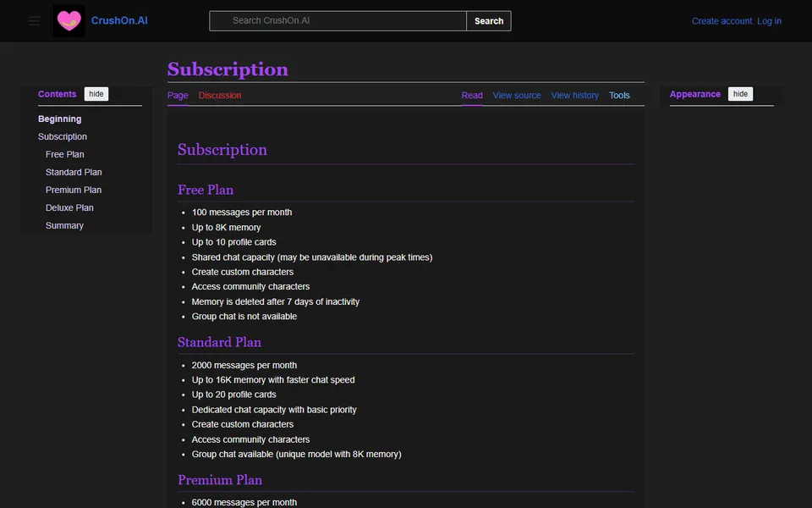
Task: Jump to Premium Plan in contents
Action: tap(74, 190)
